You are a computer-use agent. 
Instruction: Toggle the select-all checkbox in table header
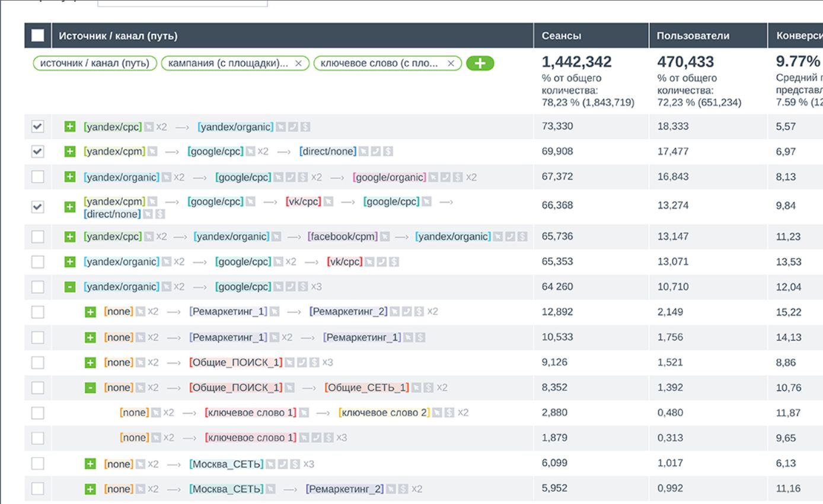(x=37, y=36)
